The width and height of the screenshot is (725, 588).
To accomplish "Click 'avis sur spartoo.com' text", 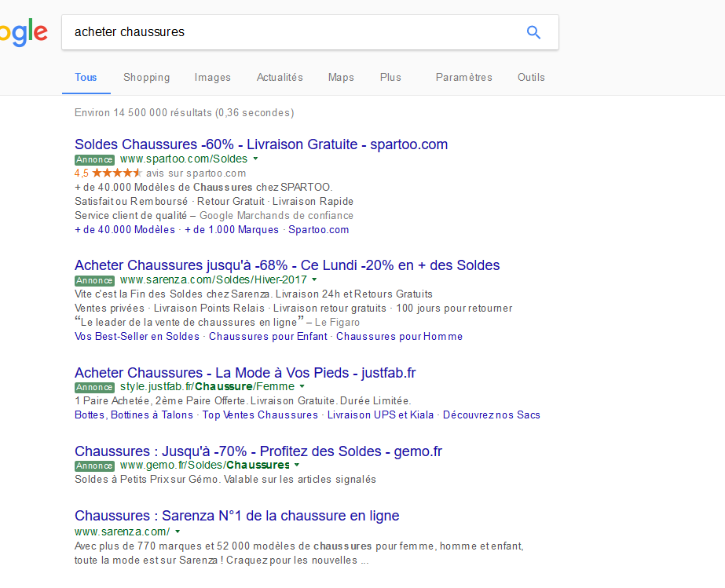I will pyautogui.click(x=196, y=173).
